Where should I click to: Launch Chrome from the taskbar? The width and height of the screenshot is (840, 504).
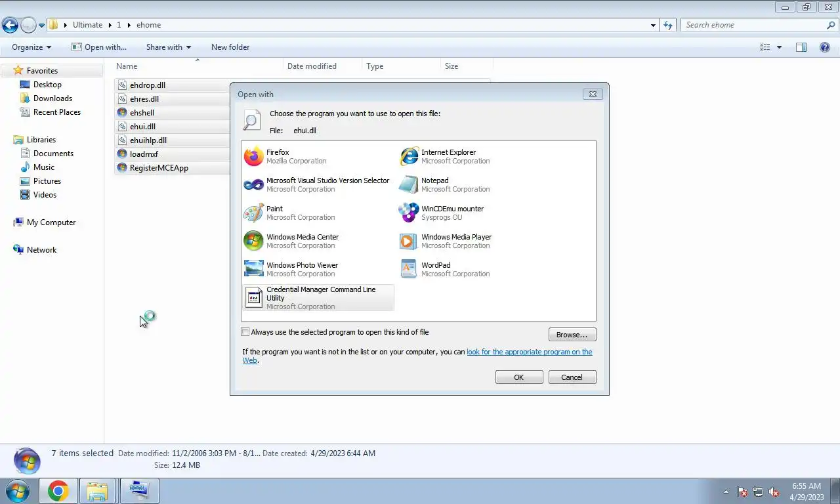coord(58,491)
